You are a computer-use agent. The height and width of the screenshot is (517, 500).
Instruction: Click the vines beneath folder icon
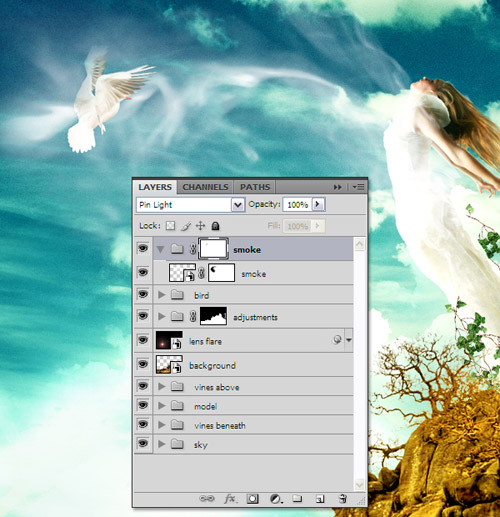coord(177,424)
